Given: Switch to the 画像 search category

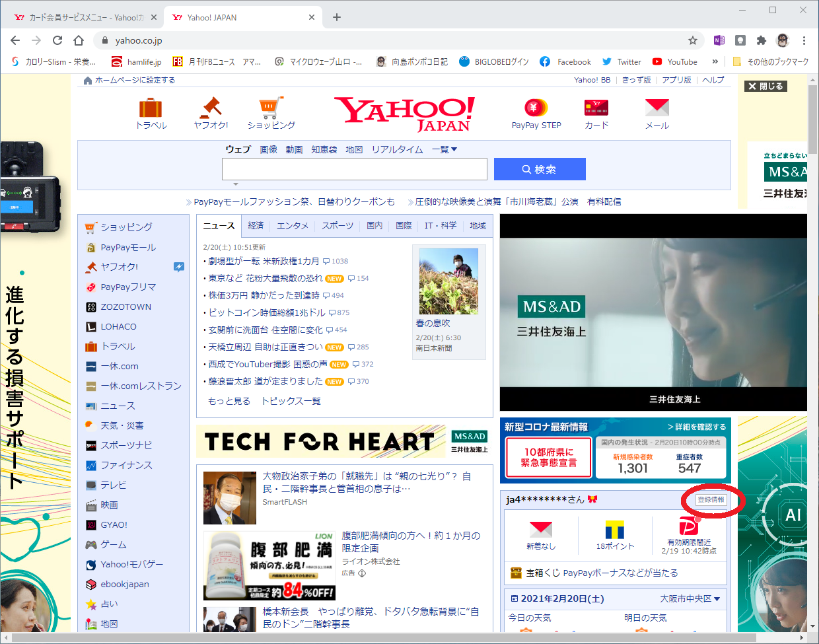Looking at the screenshot, I should 269,149.
